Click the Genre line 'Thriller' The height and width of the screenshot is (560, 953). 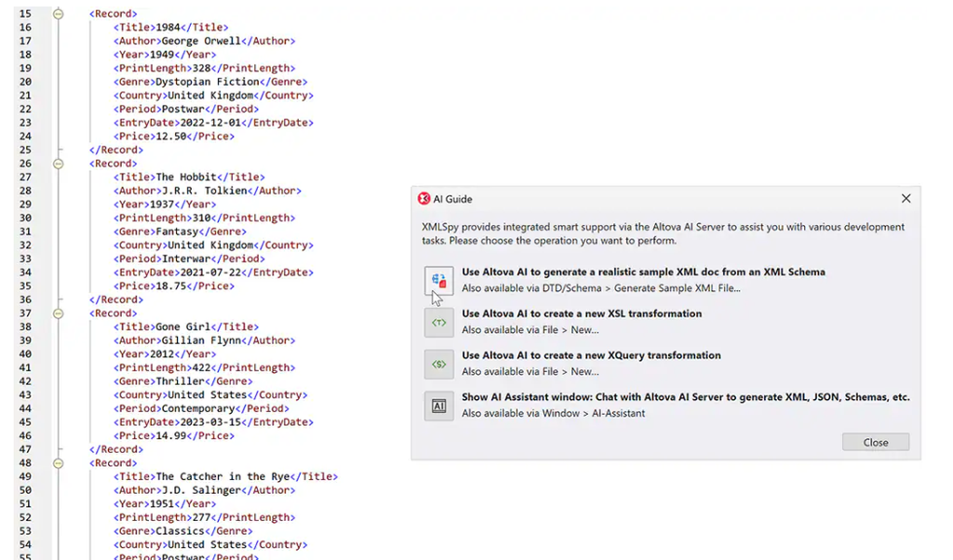click(x=183, y=381)
